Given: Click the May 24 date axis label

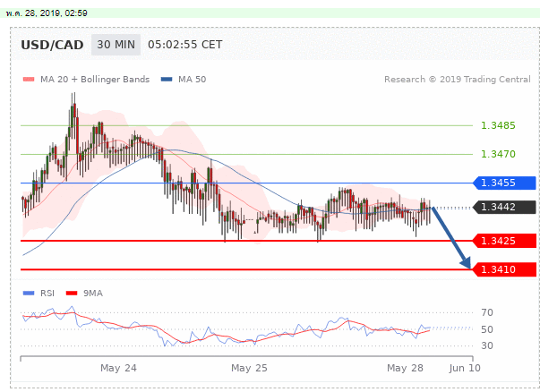Looking at the screenshot, I should tap(118, 368).
